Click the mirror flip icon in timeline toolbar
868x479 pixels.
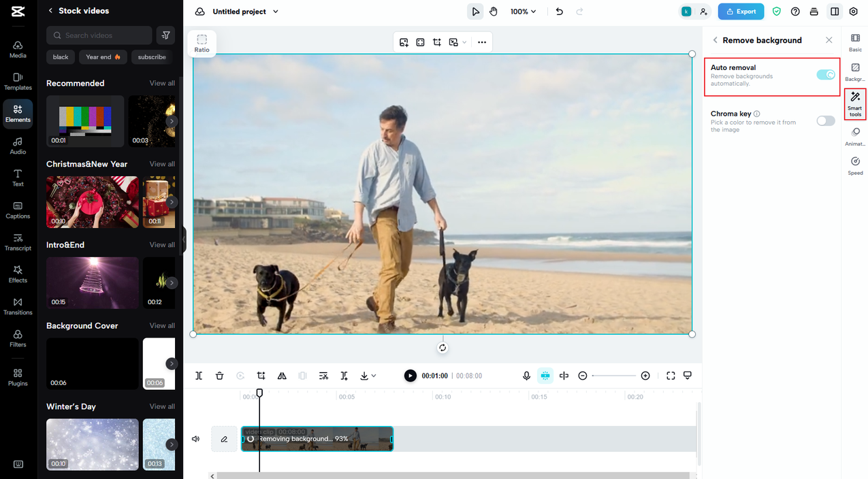pos(282,376)
